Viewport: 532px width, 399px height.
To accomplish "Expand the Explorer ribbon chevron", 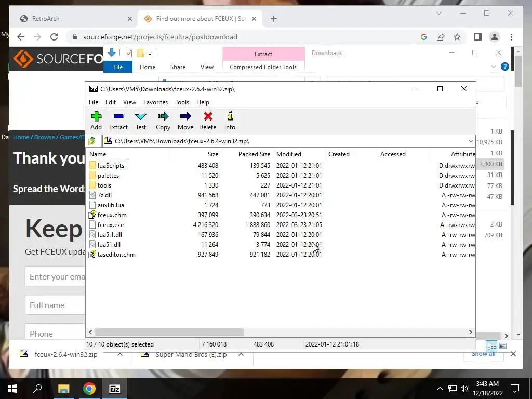I will coord(494,67).
